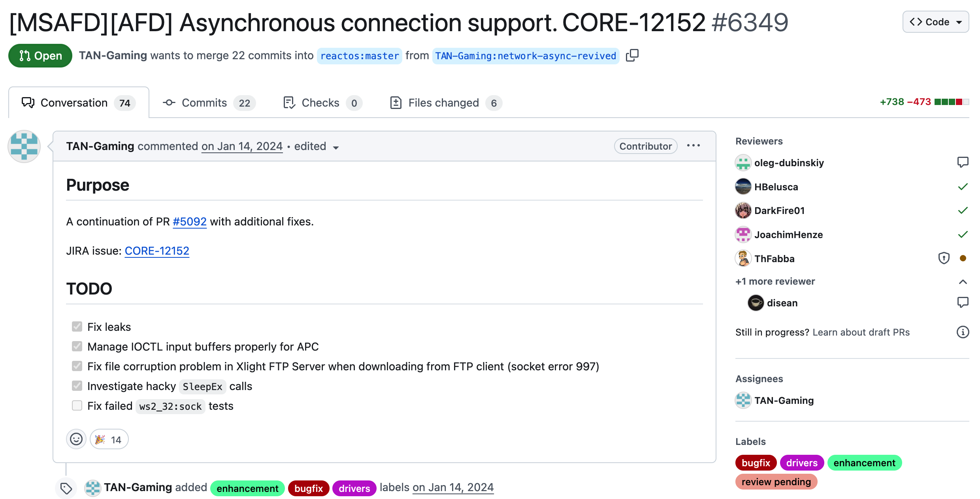This screenshot has width=980, height=499.
Task: Follow the CORE-12152 JIRA link
Action: (x=157, y=251)
